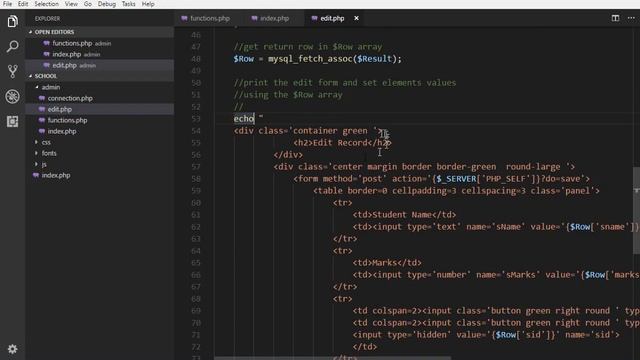Place cursor on the echo statement

pyautogui.click(x=244, y=119)
